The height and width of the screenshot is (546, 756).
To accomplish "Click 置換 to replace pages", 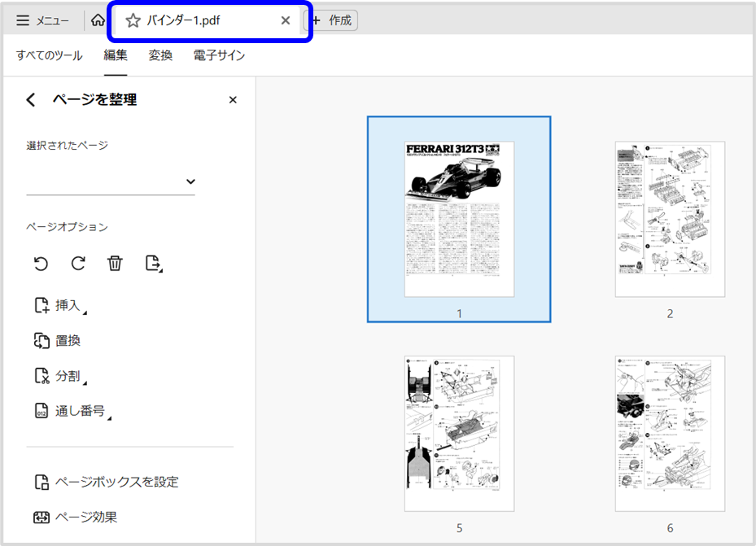I will tap(57, 341).
